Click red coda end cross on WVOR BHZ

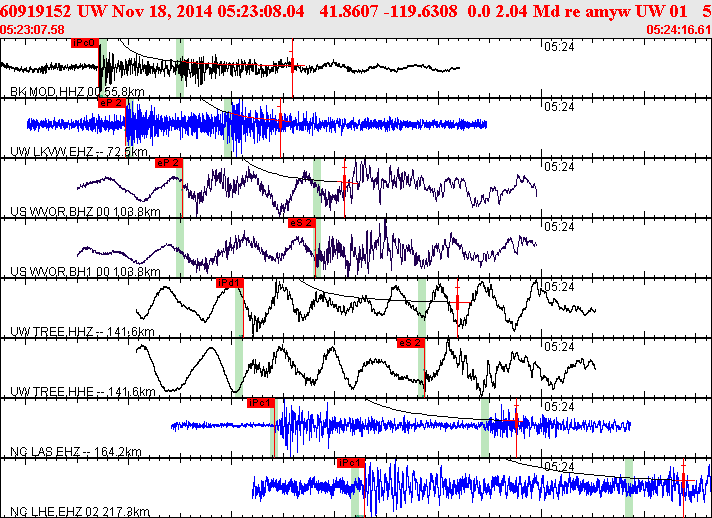[x=345, y=182]
